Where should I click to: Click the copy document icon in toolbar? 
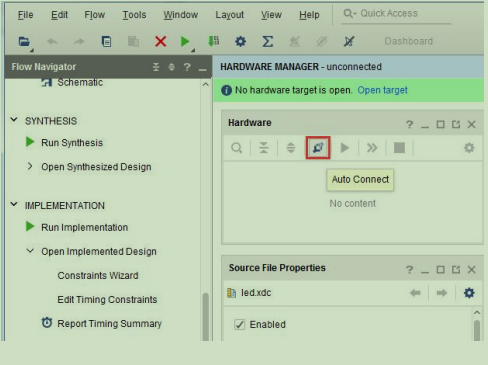[106, 42]
